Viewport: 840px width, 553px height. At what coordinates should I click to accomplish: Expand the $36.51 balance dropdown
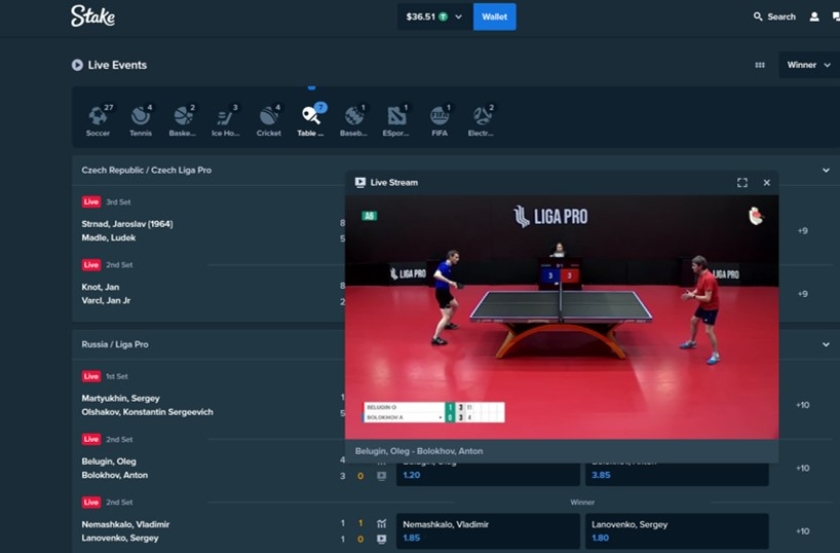(434, 17)
